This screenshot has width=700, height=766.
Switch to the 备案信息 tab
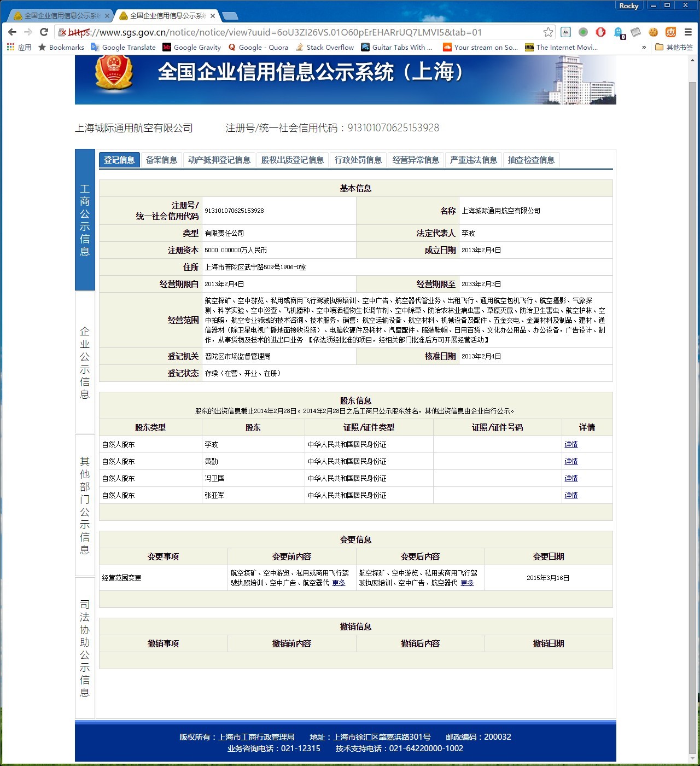[161, 160]
